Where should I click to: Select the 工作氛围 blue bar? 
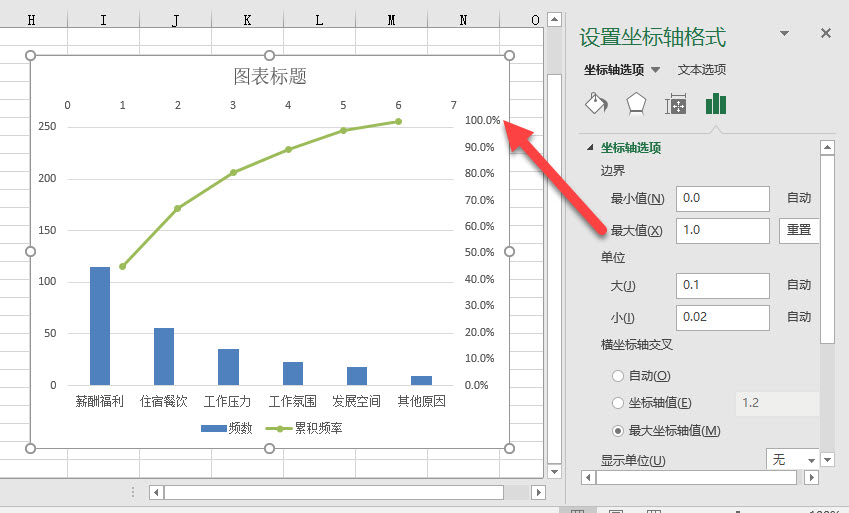293,374
